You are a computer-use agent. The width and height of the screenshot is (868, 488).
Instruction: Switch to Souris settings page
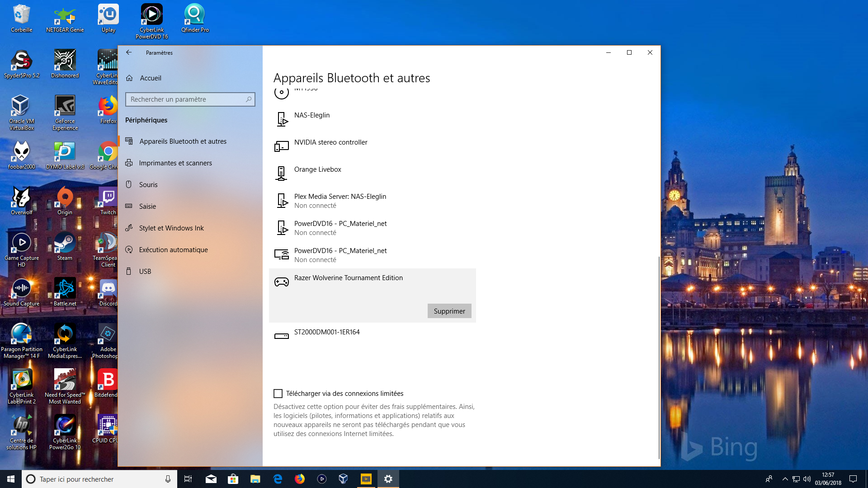coord(148,185)
